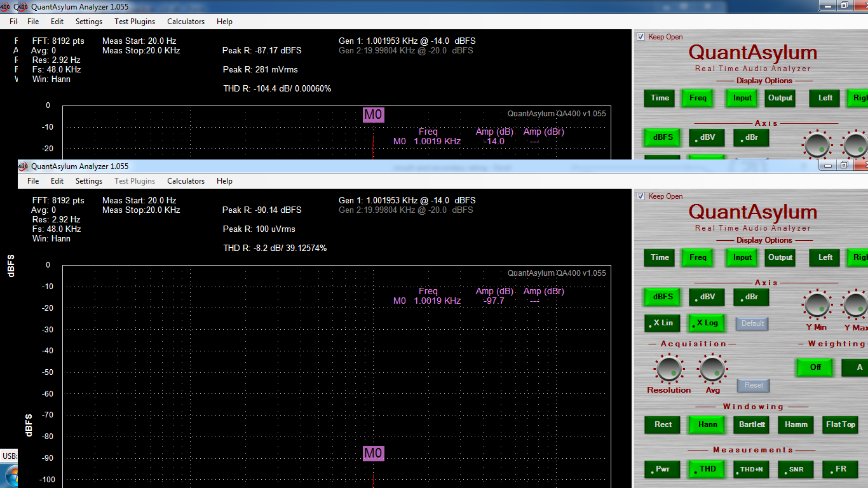Screen dimensions: 868x488
Task: Click Time button in back window
Action: click(660, 98)
